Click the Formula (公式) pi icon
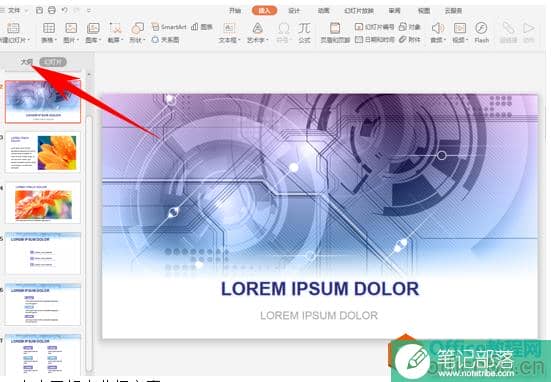The height and width of the screenshot is (382, 551). tap(304, 32)
